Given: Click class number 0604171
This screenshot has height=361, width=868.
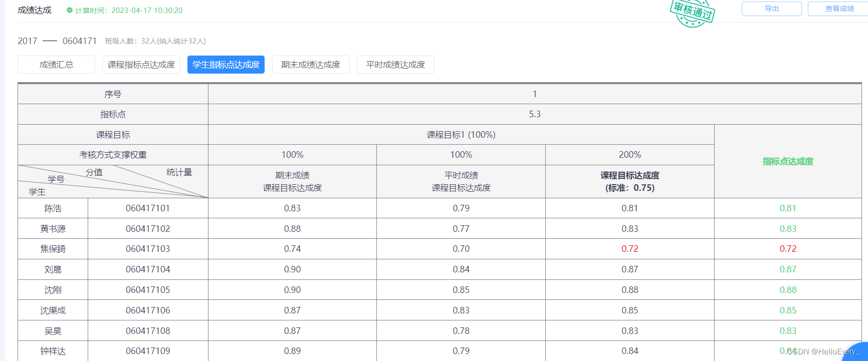Looking at the screenshot, I should 80,41.
